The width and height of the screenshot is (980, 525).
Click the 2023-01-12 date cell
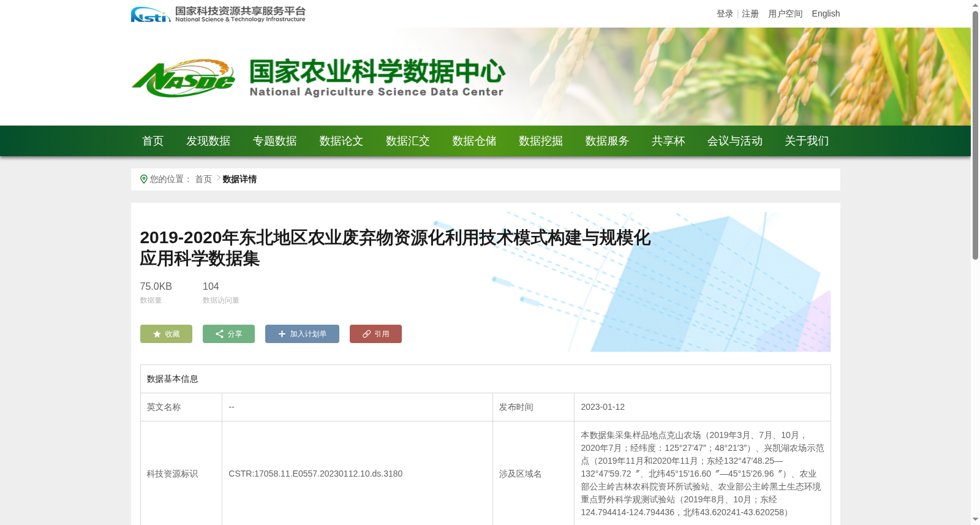pos(703,407)
